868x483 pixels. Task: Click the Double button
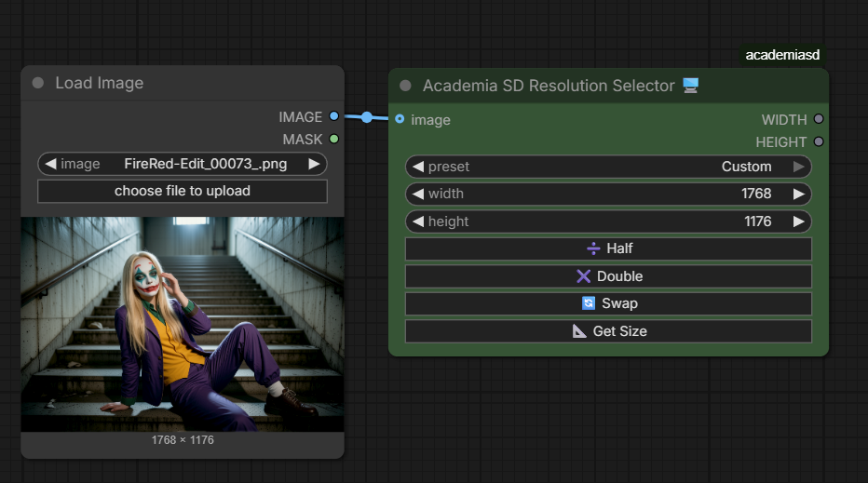tap(608, 276)
